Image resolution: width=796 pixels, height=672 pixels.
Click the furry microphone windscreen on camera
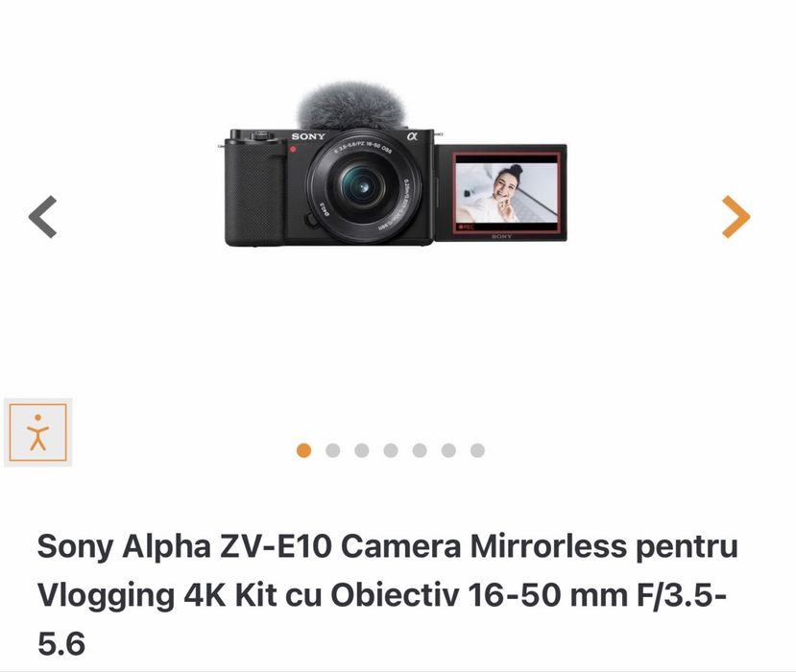tap(351, 106)
